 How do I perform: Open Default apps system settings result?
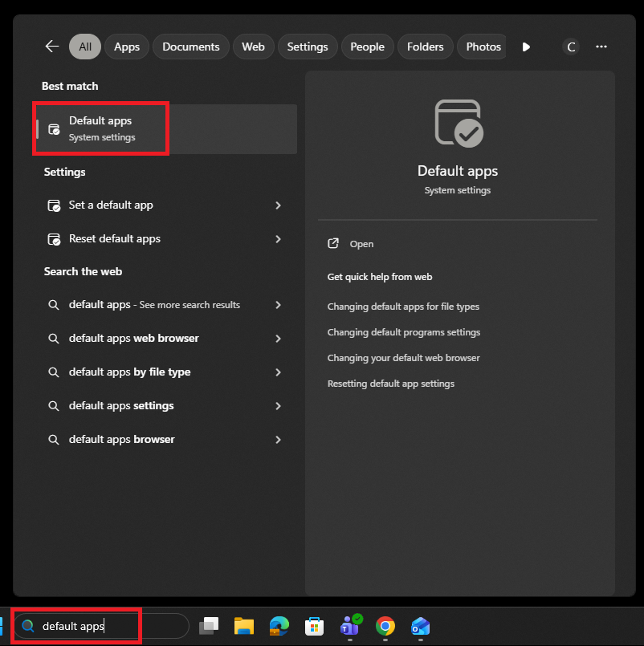[165, 129]
